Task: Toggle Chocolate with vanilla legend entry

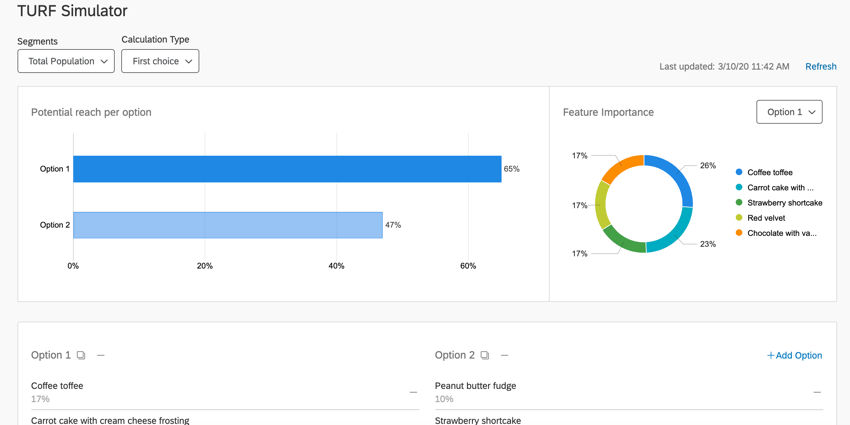Action: (x=781, y=233)
